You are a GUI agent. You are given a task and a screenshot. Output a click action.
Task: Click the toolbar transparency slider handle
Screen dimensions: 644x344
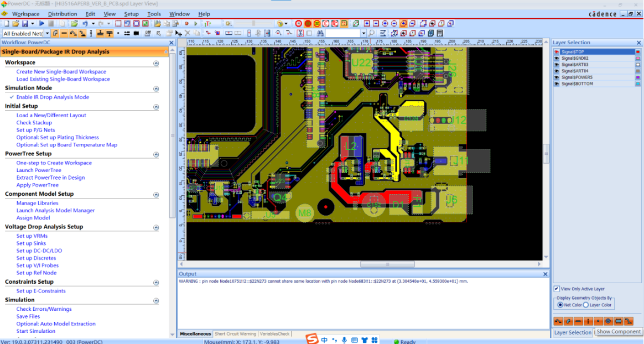coord(253,23)
